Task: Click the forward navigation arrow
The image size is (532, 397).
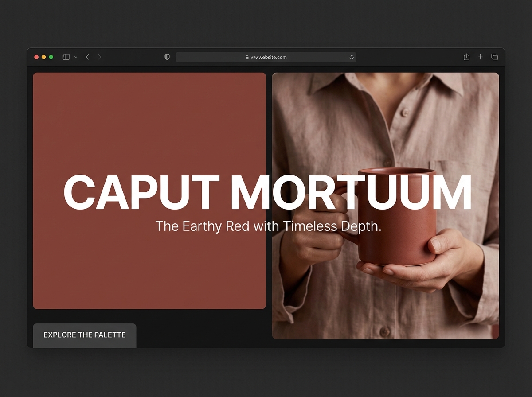Action: 99,57
